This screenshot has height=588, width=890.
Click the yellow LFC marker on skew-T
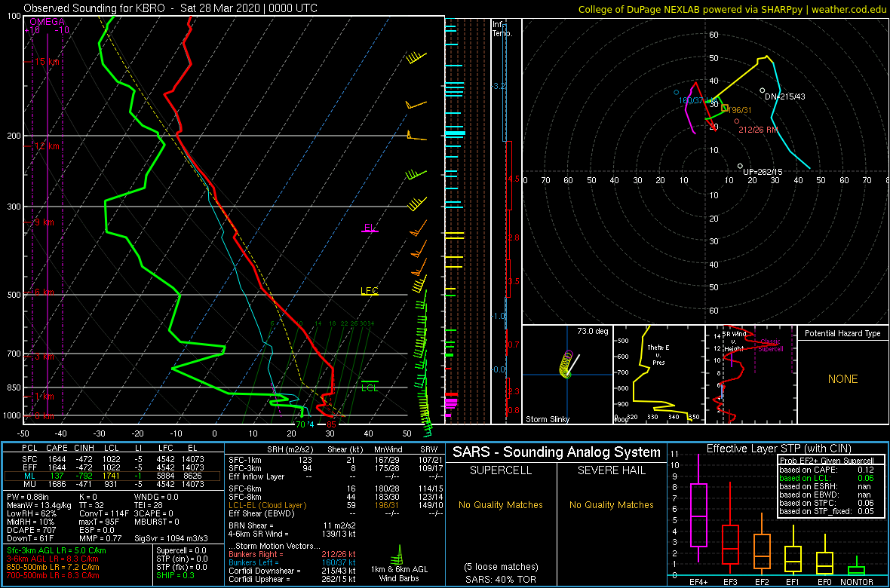pos(370,291)
